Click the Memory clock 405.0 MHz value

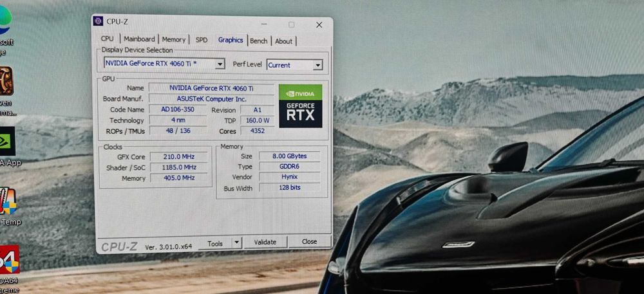point(179,178)
